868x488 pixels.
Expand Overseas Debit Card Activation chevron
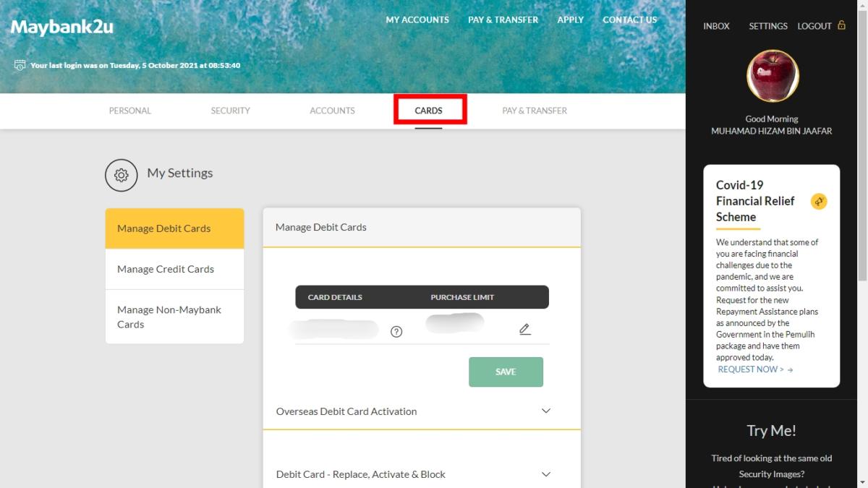point(546,411)
